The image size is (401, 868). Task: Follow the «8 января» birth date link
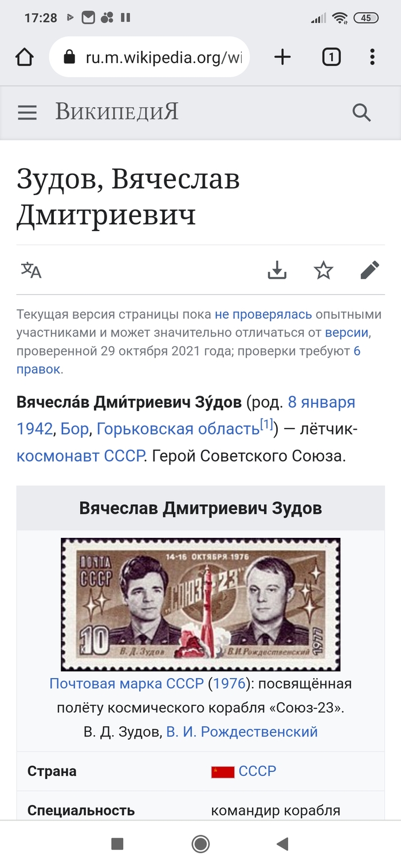click(321, 402)
